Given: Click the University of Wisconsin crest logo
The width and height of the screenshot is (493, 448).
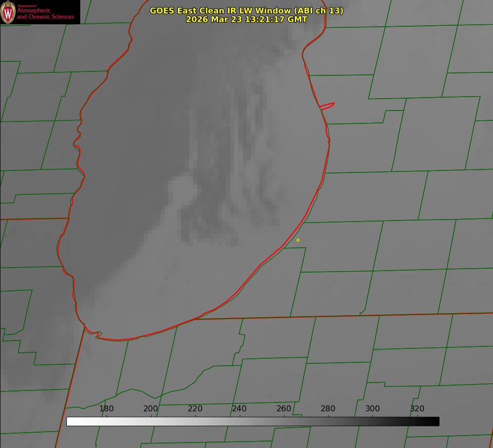Looking at the screenshot, I should point(8,12).
